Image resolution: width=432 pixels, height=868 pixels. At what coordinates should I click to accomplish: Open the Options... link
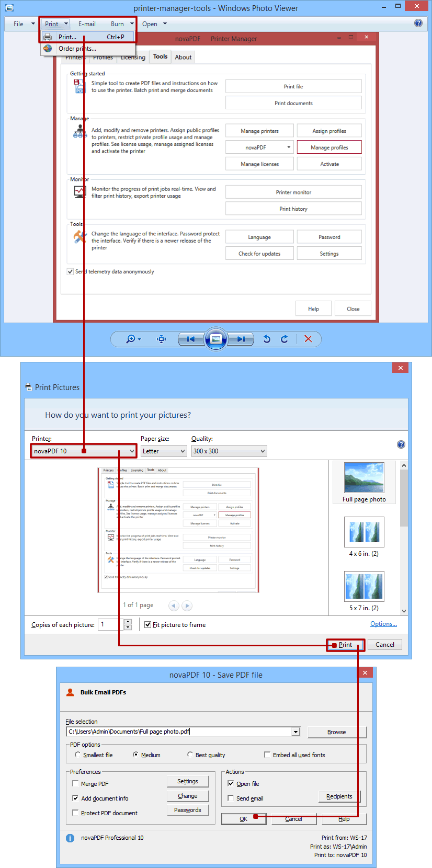[383, 624]
